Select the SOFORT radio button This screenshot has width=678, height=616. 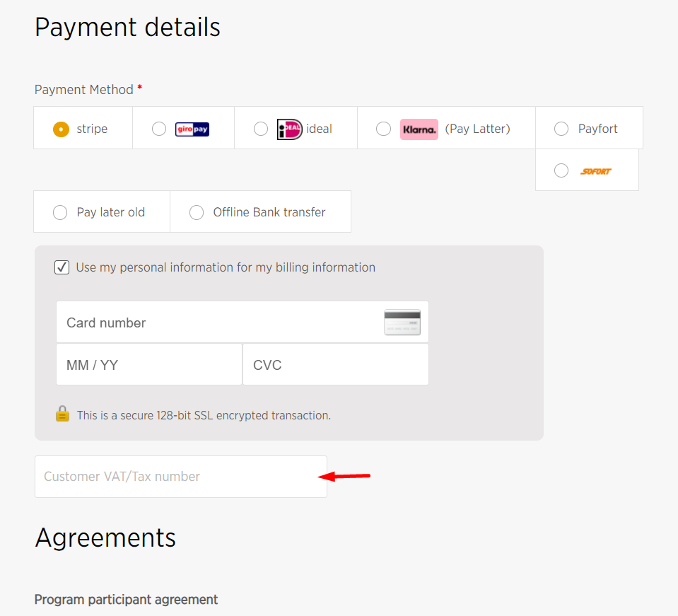point(561,170)
